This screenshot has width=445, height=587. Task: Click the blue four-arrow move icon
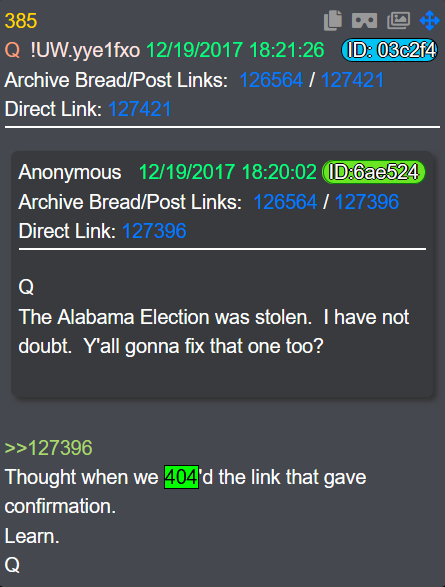coord(429,20)
